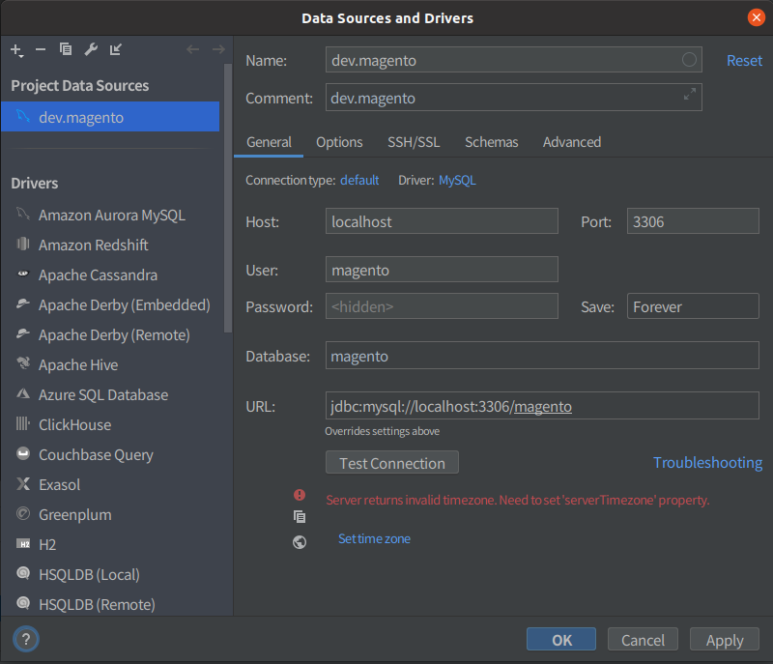Click the back navigation arrow
This screenshot has height=664, width=773.
(x=193, y=49)
